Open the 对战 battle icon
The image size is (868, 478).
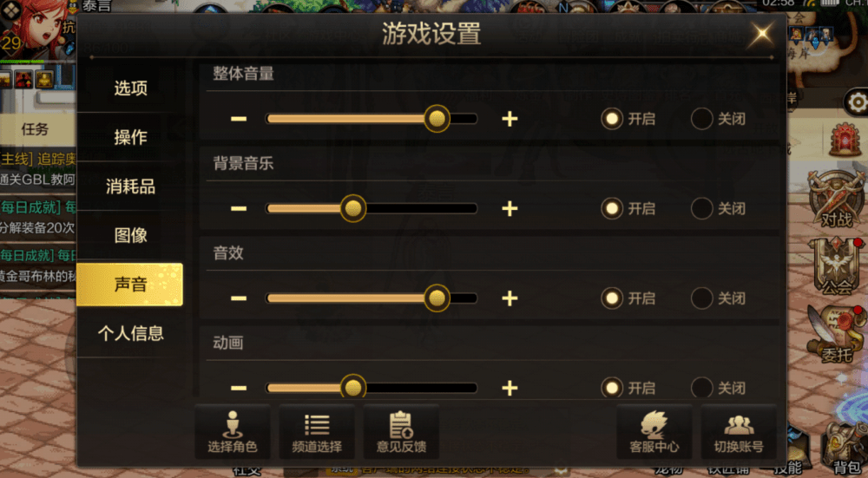[x=837, y=200]
